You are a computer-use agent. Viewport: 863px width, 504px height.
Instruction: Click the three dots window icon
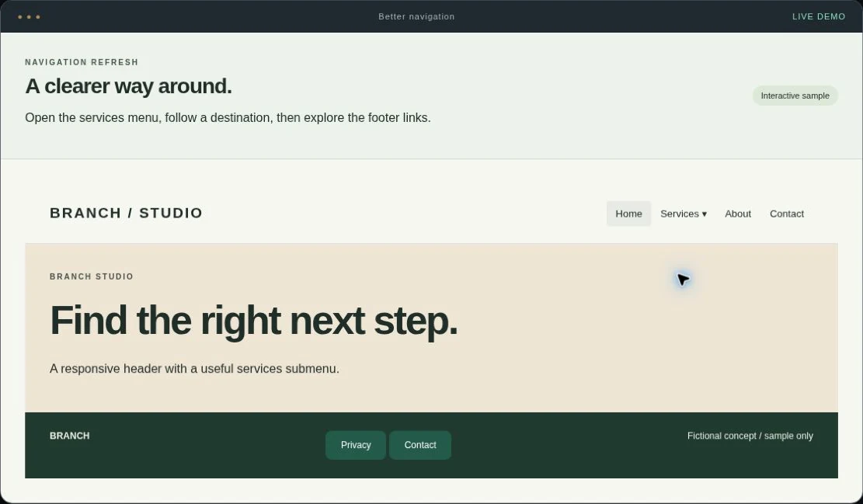click(29, 17)
